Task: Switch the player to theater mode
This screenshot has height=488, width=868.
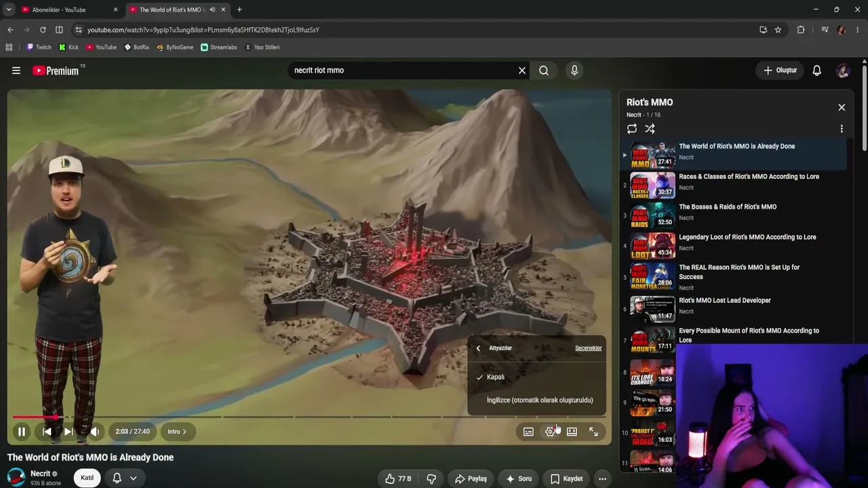Action: [572, 432]
